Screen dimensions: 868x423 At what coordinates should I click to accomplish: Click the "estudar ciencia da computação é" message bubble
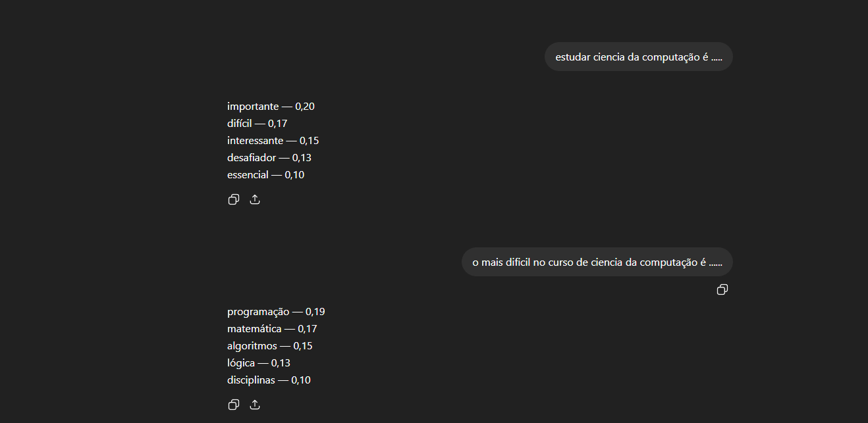[x=638, y=57]
